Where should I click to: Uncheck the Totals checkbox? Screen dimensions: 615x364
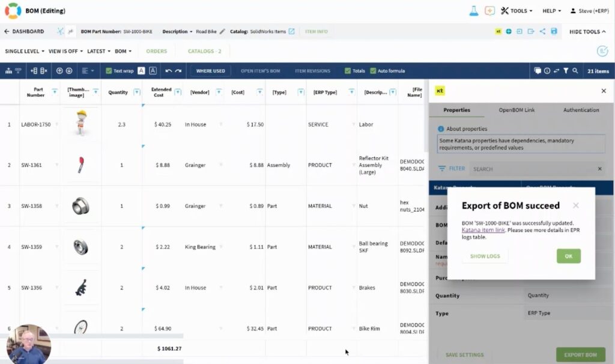348,71
